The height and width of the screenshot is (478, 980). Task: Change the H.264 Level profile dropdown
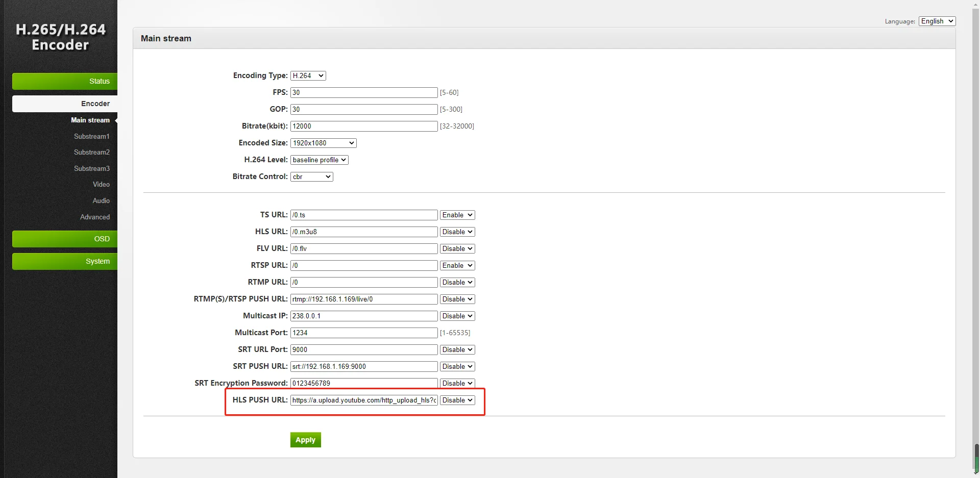tap(320, 160)
